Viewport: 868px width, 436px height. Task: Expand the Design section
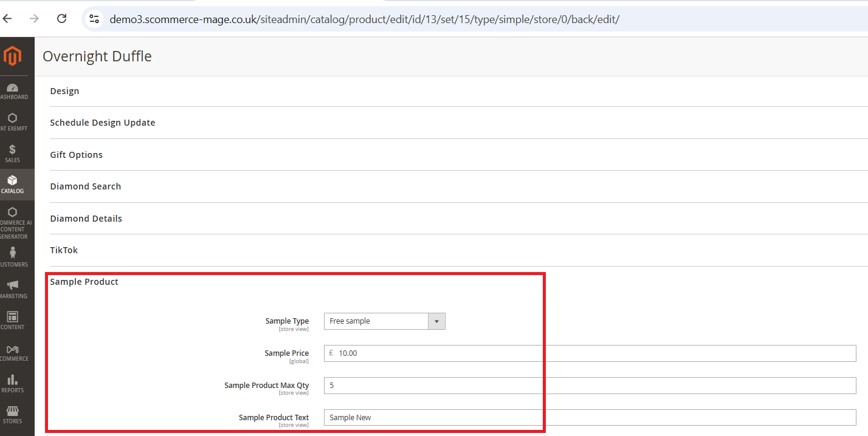pos(64,91)
